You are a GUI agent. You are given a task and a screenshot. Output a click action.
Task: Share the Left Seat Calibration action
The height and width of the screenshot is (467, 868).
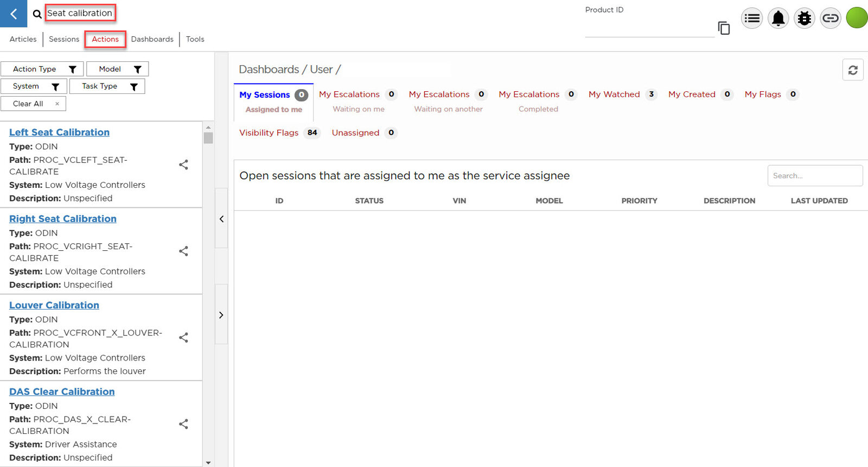click(x=184, y=165)
